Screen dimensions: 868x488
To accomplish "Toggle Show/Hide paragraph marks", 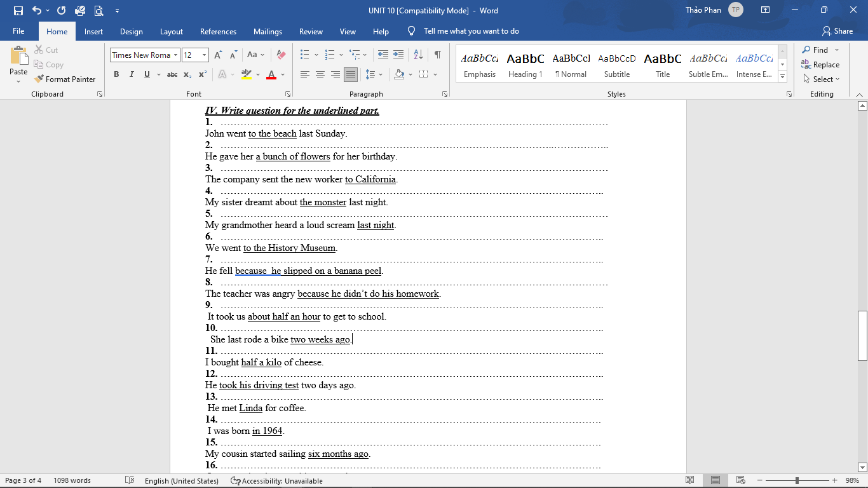I will tap(438, 55).
